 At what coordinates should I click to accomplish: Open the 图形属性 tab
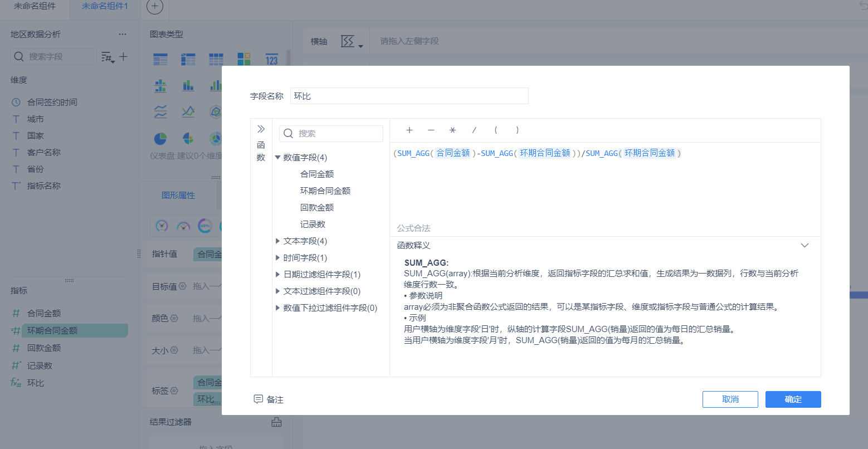point(178,196)
